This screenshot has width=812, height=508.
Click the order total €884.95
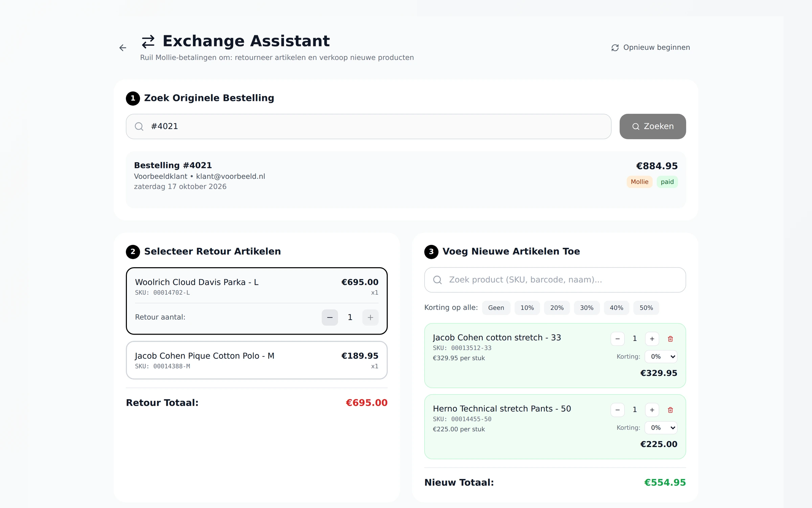pos(657,166)
